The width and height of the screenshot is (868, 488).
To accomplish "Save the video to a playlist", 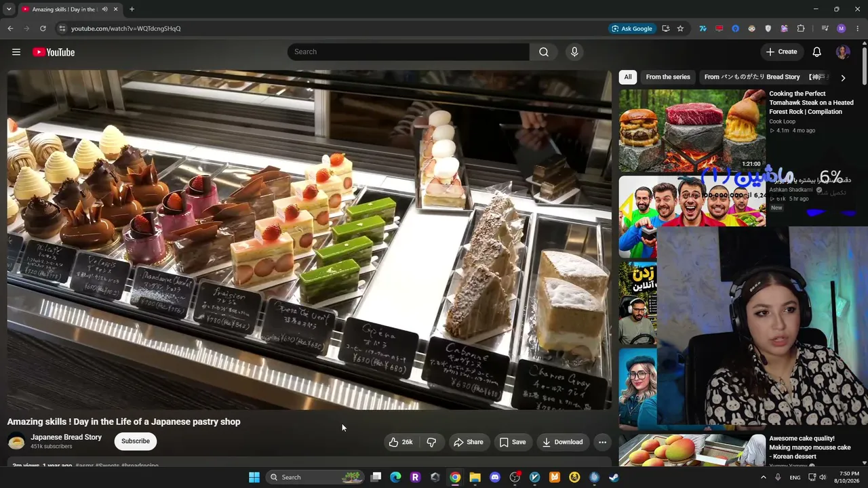I will (513, 442).
